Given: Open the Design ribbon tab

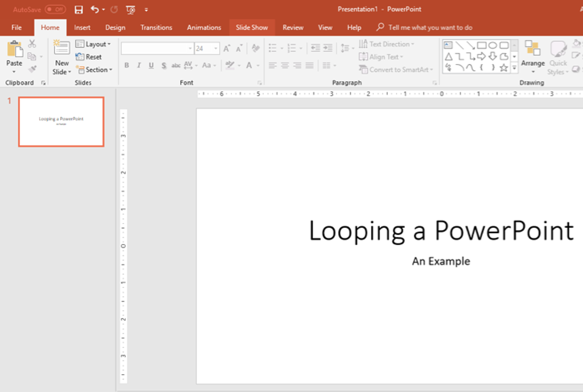Looking at the screenshot, I should 115,27.
